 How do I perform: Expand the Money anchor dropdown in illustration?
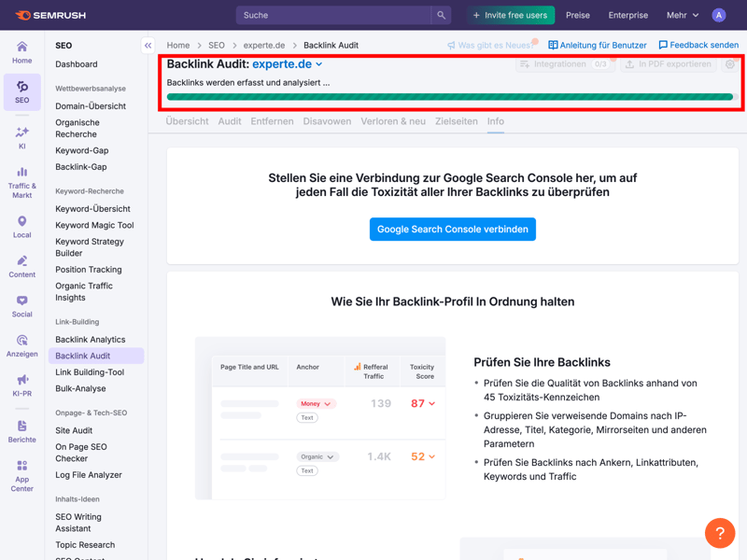[317, 404]
